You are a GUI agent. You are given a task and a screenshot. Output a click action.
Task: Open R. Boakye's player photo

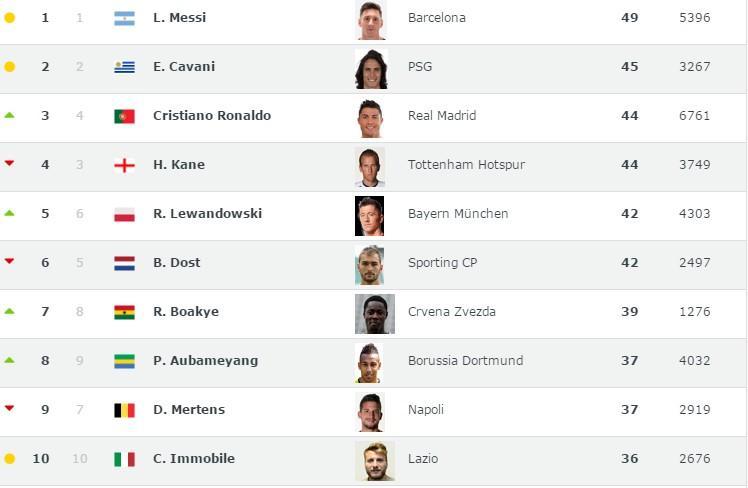(375, 314)
